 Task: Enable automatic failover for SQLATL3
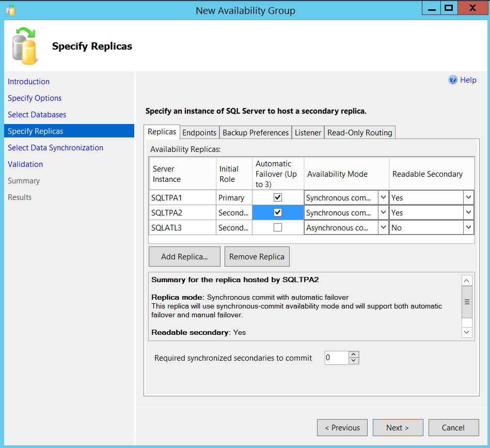pos(278,227)
